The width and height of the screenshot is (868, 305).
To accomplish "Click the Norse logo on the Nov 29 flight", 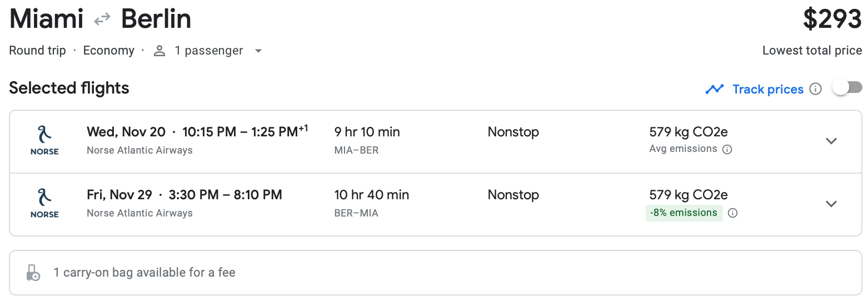I will (x=44, y=204).
